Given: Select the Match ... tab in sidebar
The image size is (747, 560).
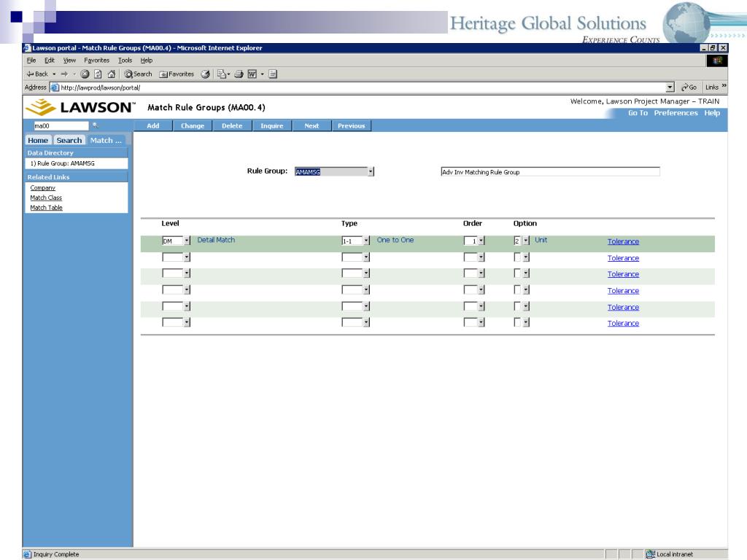Looking at the screenshot, I should point(106,140).
